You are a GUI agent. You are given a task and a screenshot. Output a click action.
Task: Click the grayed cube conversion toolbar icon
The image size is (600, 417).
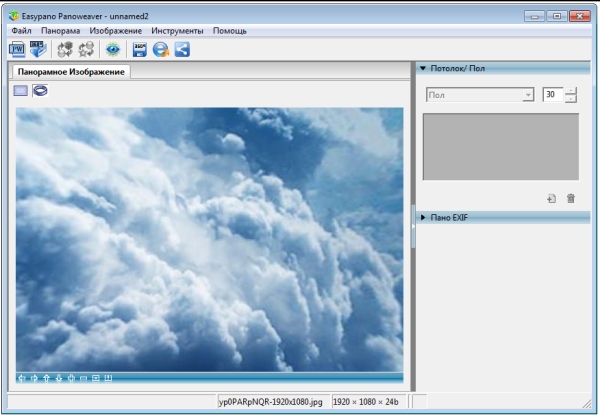coord(65,49)
